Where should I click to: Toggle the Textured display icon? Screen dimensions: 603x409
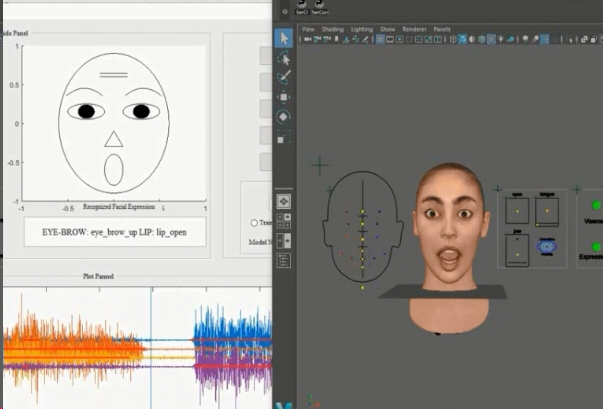[491, 39]
